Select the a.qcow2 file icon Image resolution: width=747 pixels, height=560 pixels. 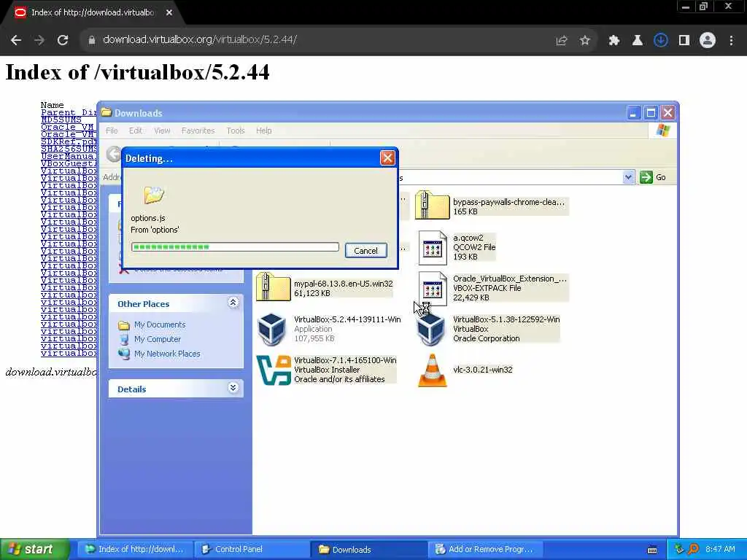432,248
